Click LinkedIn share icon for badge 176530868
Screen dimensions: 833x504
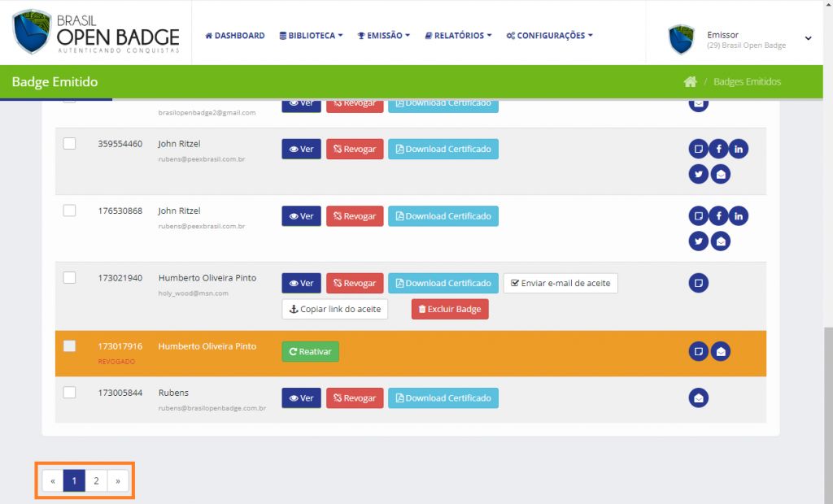pyautogui.click(x=739, y=216)
